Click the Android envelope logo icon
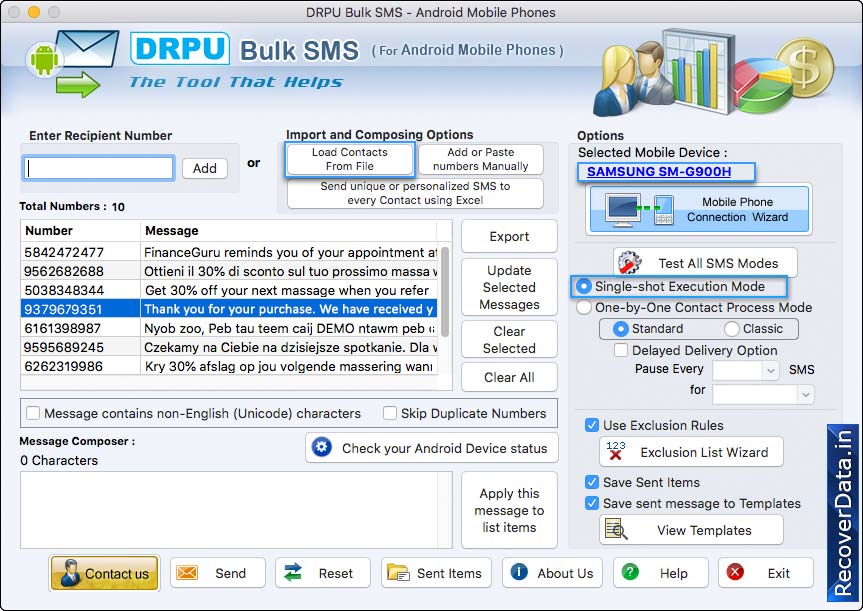This screenshot has height=611, width=863. pyautogui.click(x=72, y=63)
